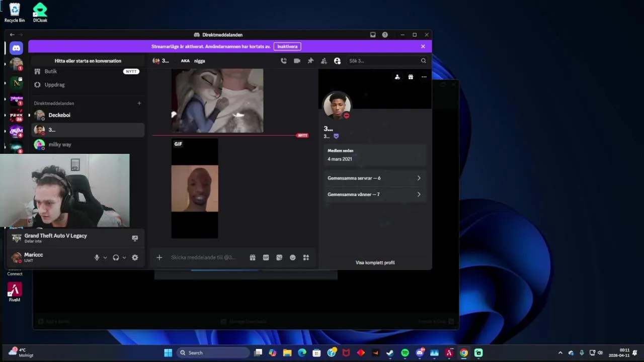
Task: Open the Discord inbox icon in title bar
Action: pyautogui.click(x=373, y=35)
